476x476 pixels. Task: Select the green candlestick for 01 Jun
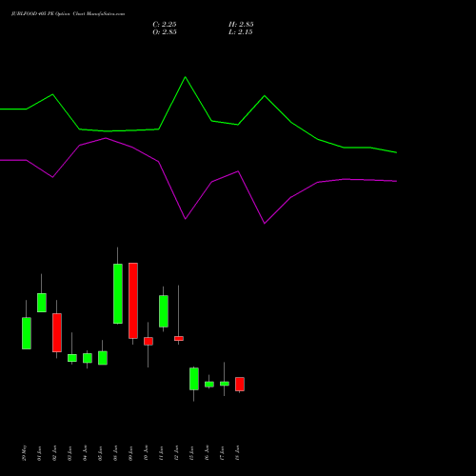click(x=42, y=303)
